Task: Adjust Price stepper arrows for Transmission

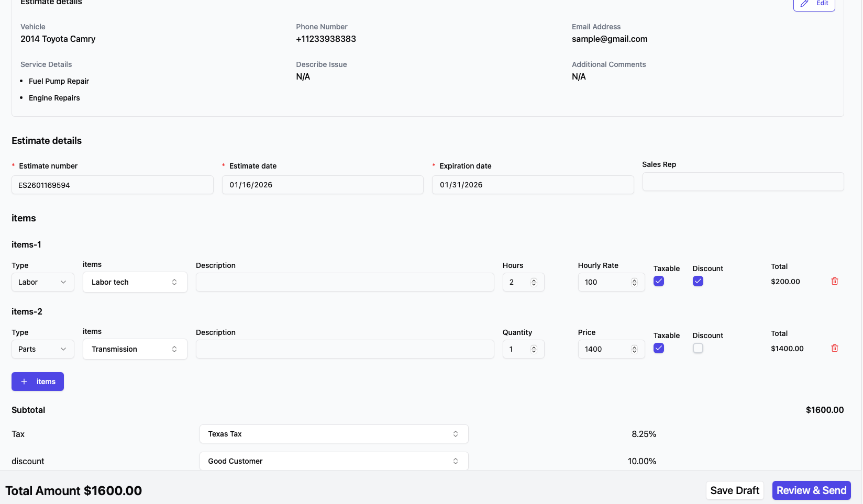Action: [x=634, y=349]
